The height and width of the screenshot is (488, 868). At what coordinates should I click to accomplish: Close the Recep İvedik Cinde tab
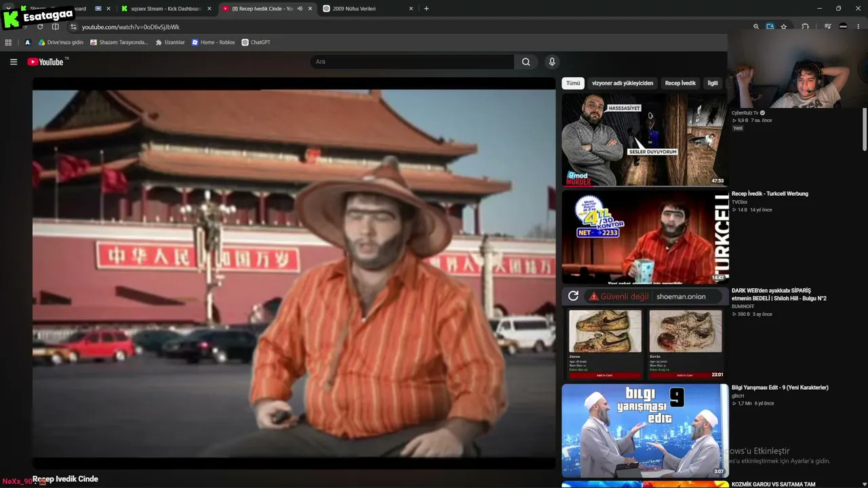click(x=311, y=9)
